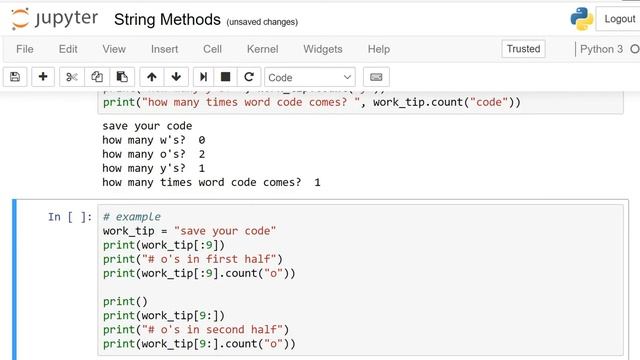Click the kernel idle indicator circle
This screenshot has height=360, width=640.
coord(635,49)
